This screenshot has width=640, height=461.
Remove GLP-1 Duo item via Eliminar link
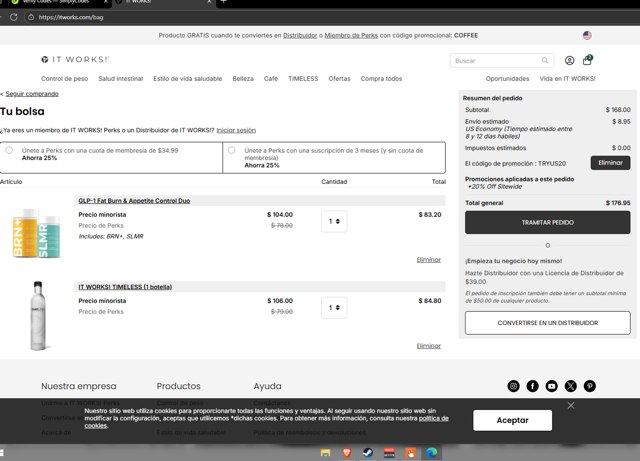pos(429,259)
